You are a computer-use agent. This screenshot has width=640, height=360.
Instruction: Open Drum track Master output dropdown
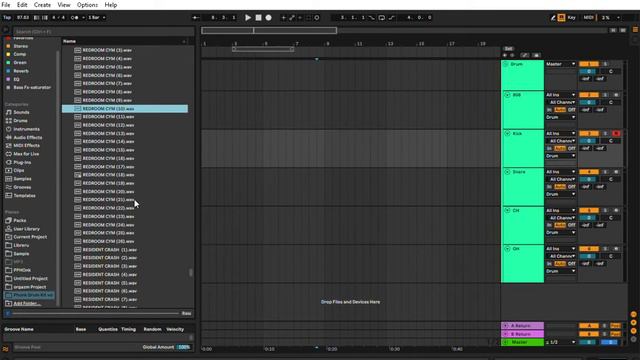(560, 64)
